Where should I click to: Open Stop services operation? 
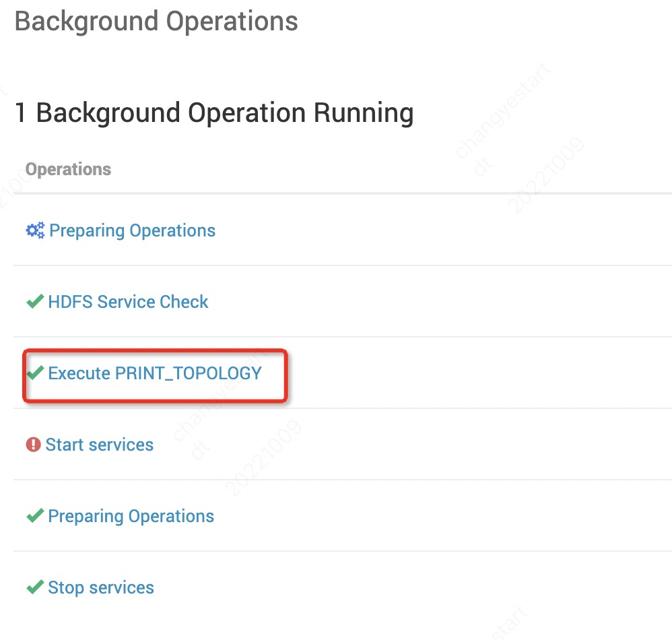pyautogui.click(x=101, y=587)
